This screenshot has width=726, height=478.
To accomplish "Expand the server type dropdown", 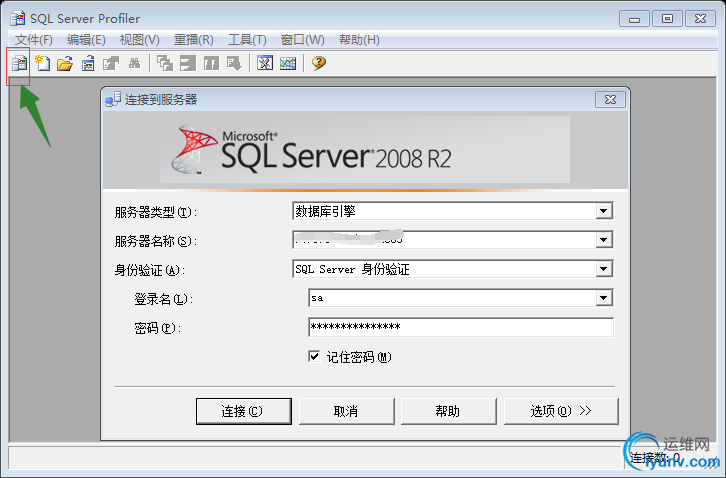I will pyautogui.click(x=603, y=211).
